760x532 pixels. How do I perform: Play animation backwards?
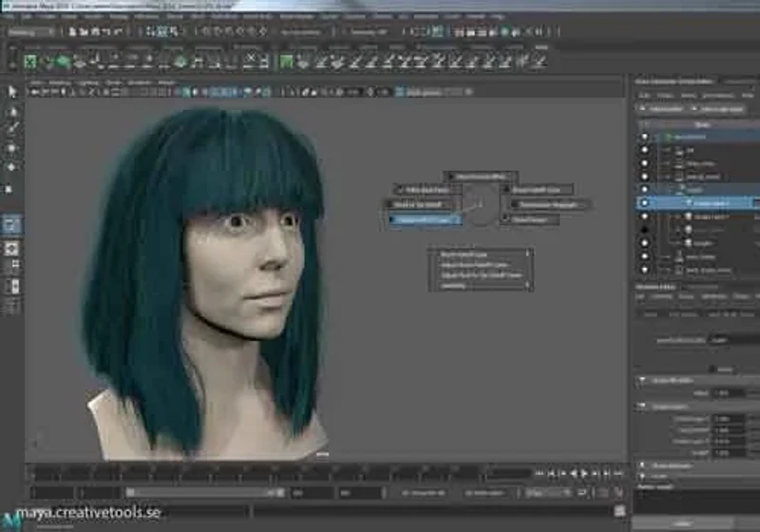tap(574, 473)
